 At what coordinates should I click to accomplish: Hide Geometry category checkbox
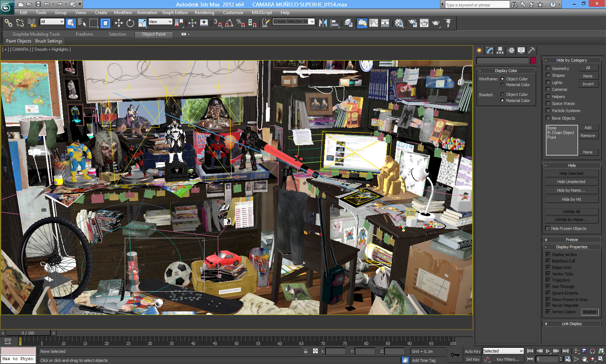click(x=548, y=68)
